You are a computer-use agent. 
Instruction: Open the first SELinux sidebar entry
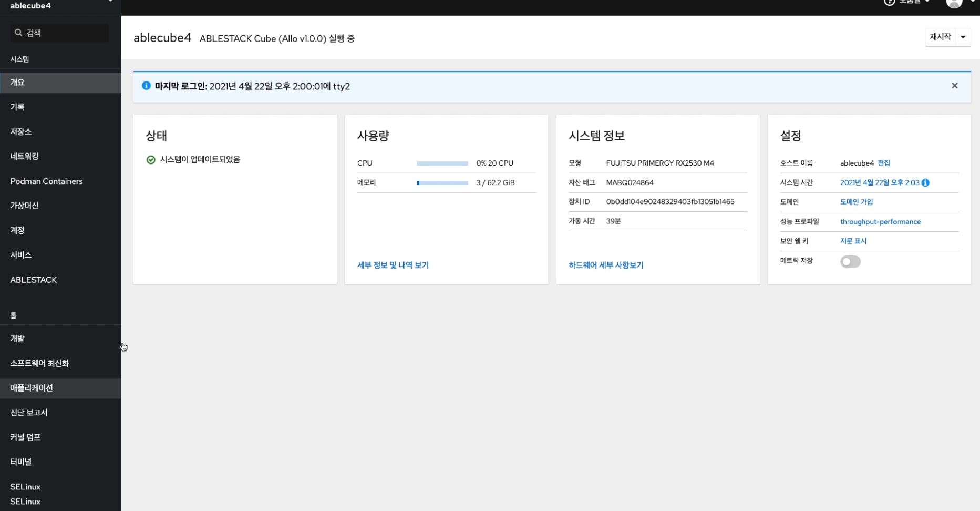coord(60,487)
